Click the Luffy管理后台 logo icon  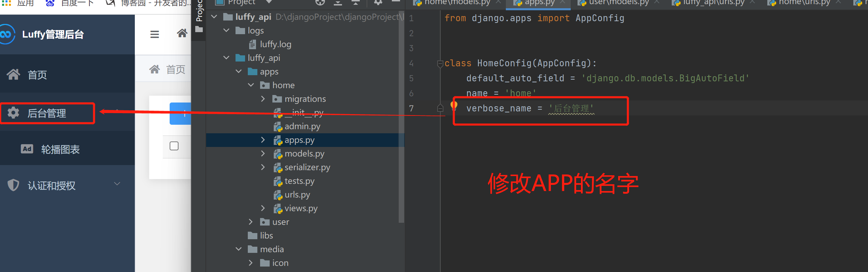click(7, 34)
